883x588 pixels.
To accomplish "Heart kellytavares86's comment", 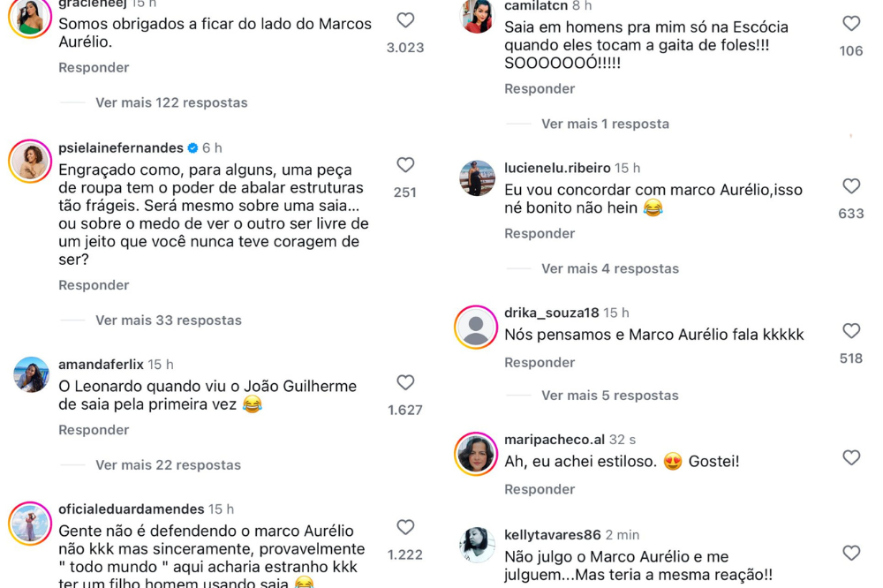I will [851, 553].
